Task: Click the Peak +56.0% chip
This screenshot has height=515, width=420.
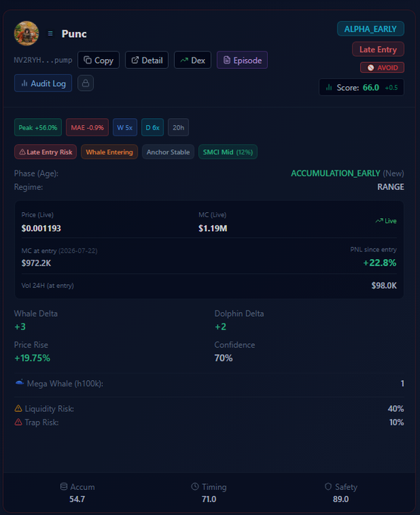Action: click(38, 127)
